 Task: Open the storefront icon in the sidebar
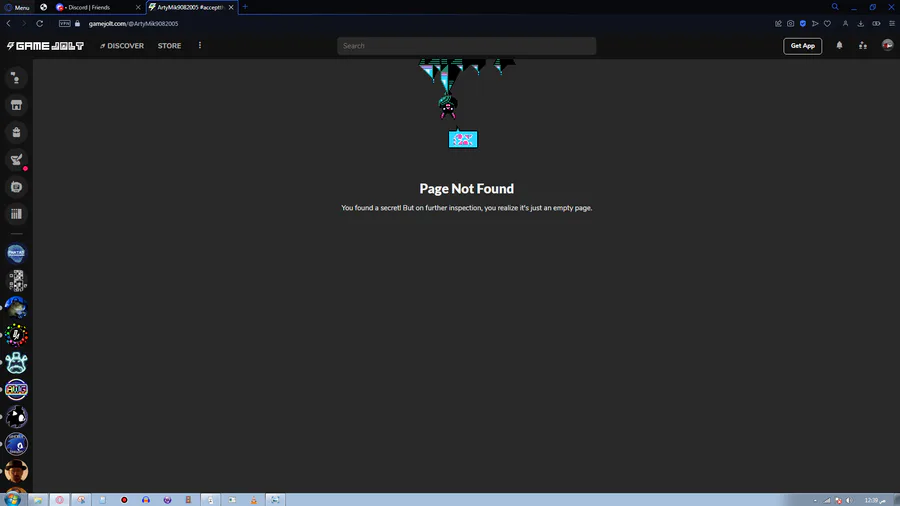coord(16,105)
